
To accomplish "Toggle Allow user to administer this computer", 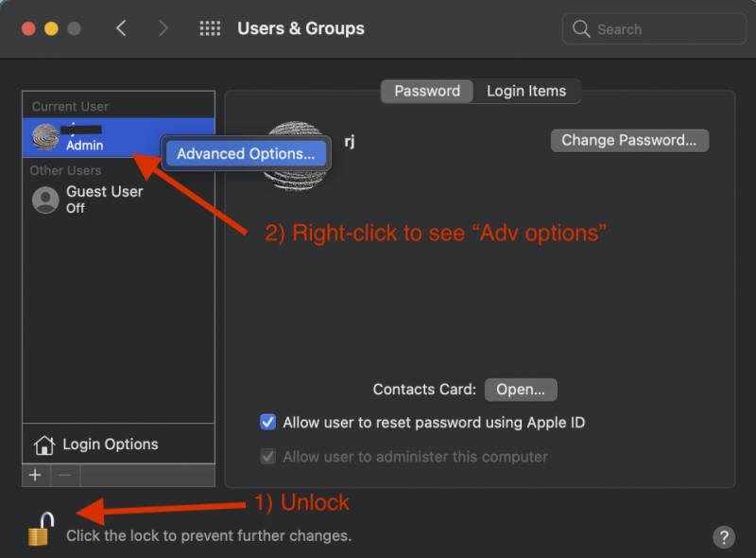I will (268, 457).
